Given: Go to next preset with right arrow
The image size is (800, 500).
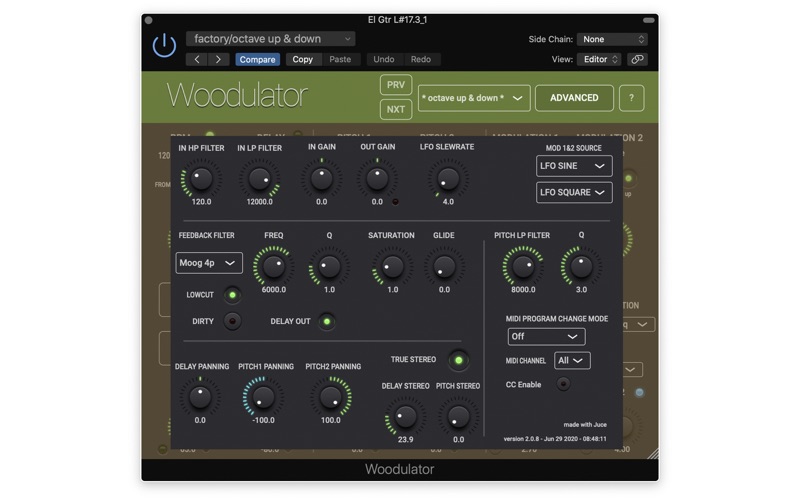Looking at the screenshot, I should pos(218,59).
